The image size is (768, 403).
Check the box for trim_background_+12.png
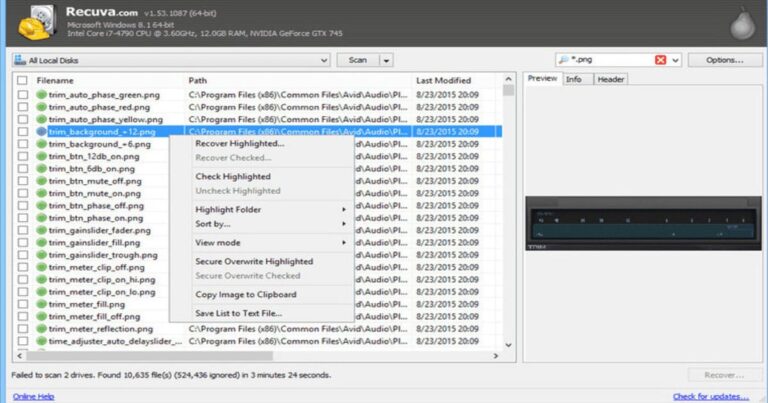pyautogui.click(x=23, y=131)
